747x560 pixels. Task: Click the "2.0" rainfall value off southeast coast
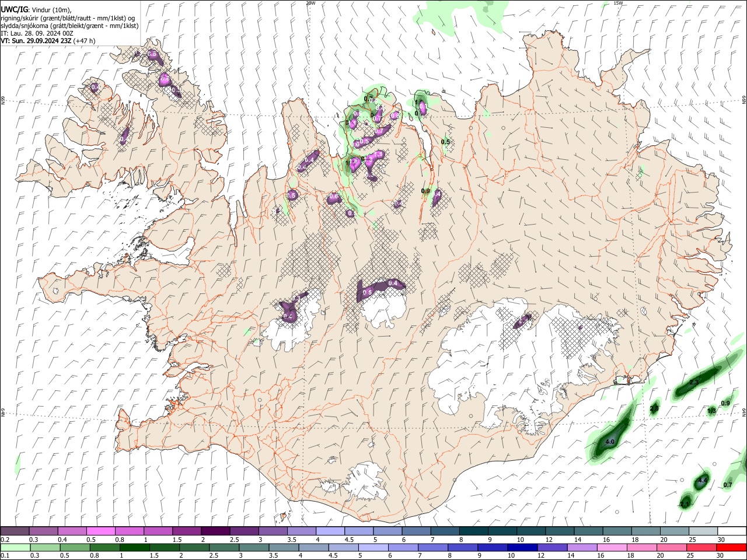[x=654, y=408]
